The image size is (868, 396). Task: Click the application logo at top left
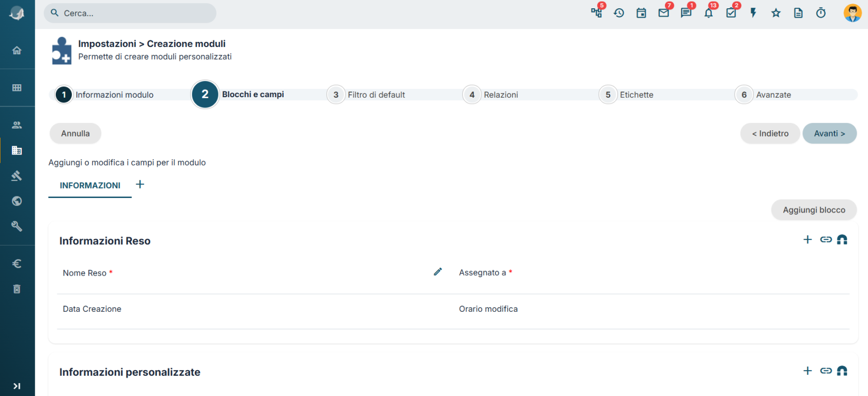click(x=17, y=13)
